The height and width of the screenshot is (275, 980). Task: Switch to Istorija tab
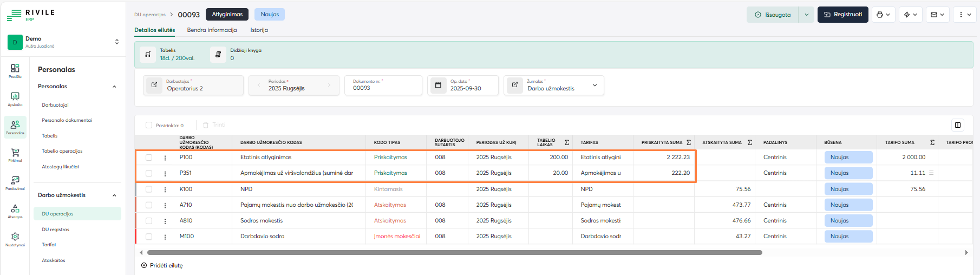259,30
